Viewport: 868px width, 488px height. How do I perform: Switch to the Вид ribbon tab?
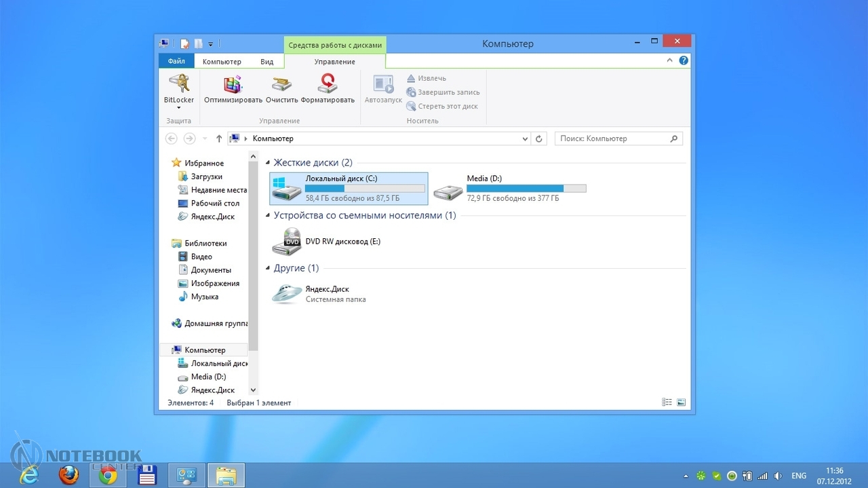pyautogui.click(x=267, y=62)
